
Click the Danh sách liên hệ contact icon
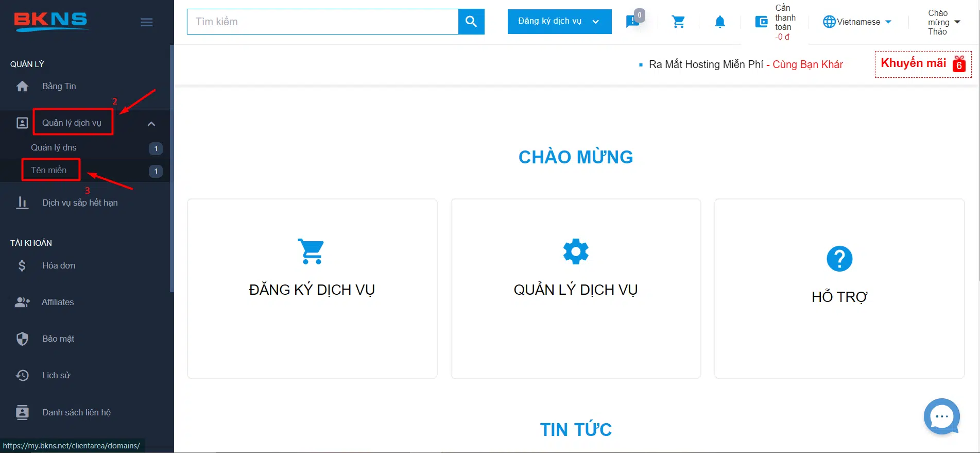click(22, 412)
